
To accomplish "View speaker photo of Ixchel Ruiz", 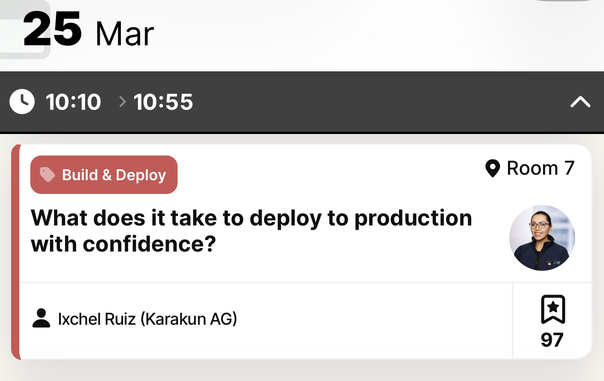I will [x=542, y=238].
